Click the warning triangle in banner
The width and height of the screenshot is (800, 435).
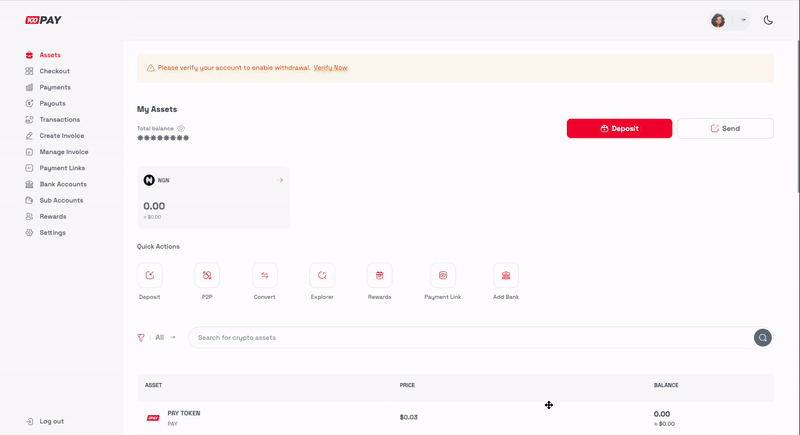click(151, 68)
